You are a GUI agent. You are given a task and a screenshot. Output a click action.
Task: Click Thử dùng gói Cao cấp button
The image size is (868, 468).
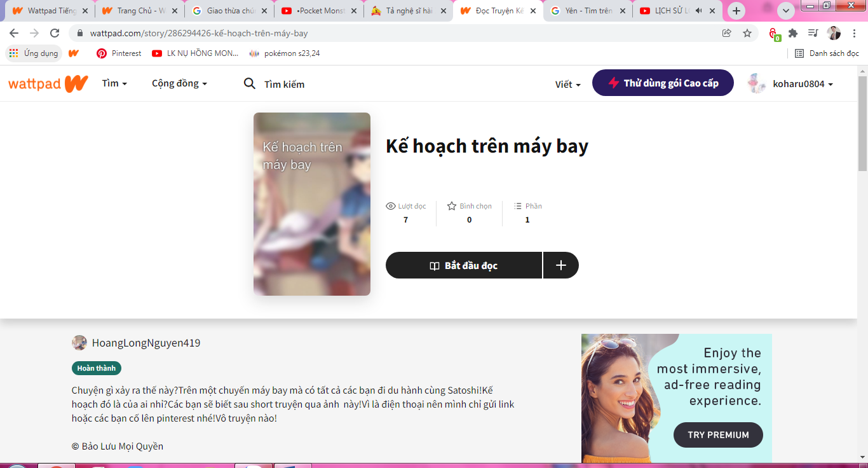(663, 83)
